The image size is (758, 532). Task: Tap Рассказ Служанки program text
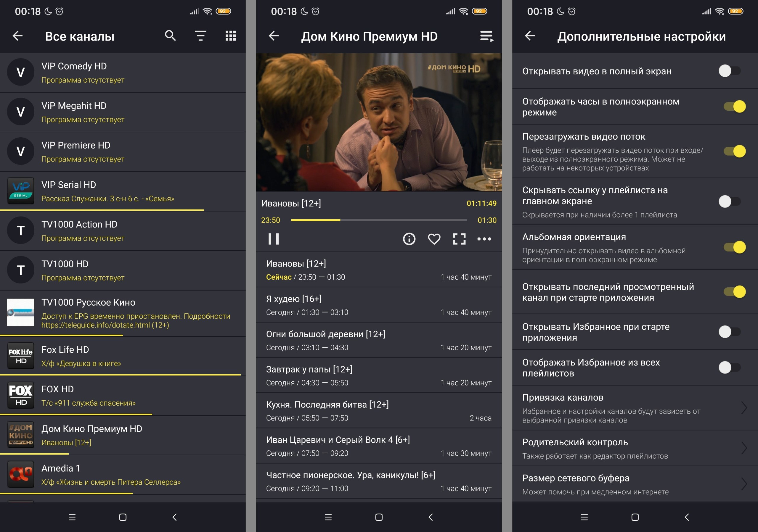tap(107, 199)
